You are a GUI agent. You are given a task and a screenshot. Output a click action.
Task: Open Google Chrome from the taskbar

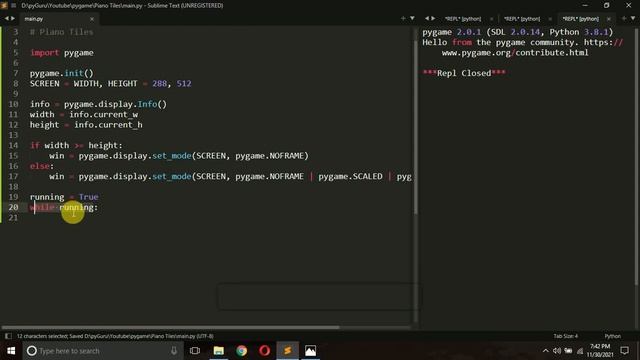(x=242, y=351)
